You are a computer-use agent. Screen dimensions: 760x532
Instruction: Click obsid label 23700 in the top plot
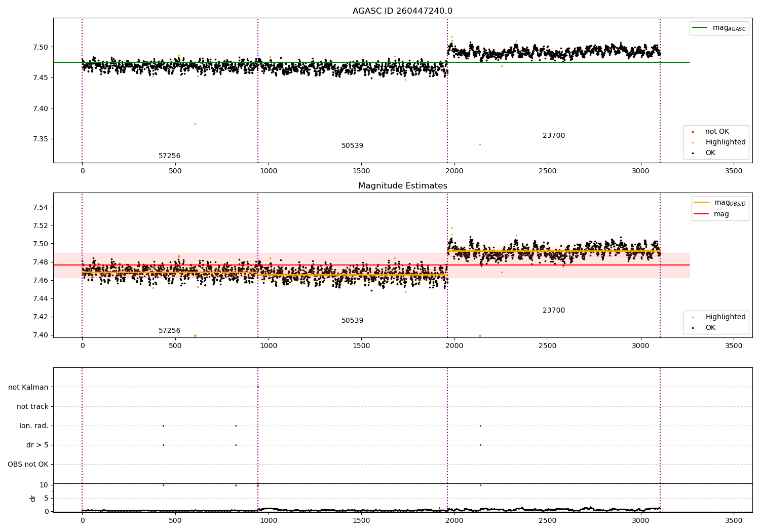[x=554, y=136]
